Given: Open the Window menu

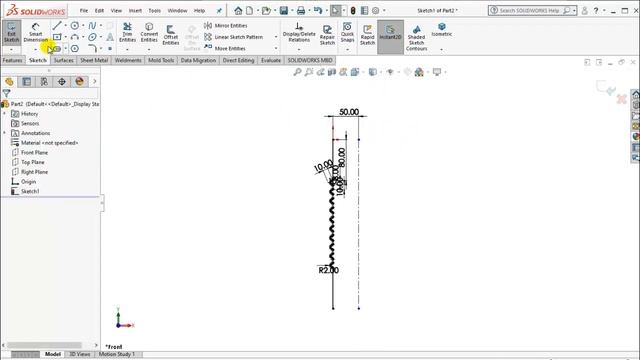Looking at the screenshot, I should [177, 11].
